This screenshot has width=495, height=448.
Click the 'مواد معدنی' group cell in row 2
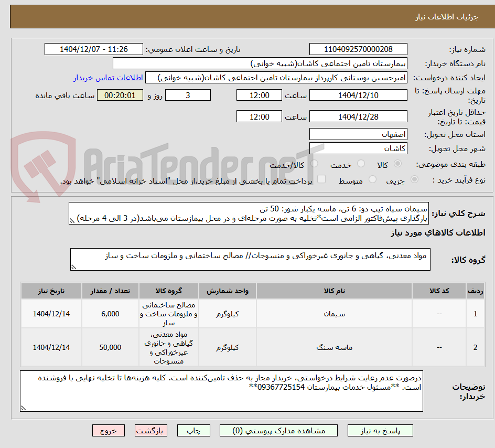point(168,347)
